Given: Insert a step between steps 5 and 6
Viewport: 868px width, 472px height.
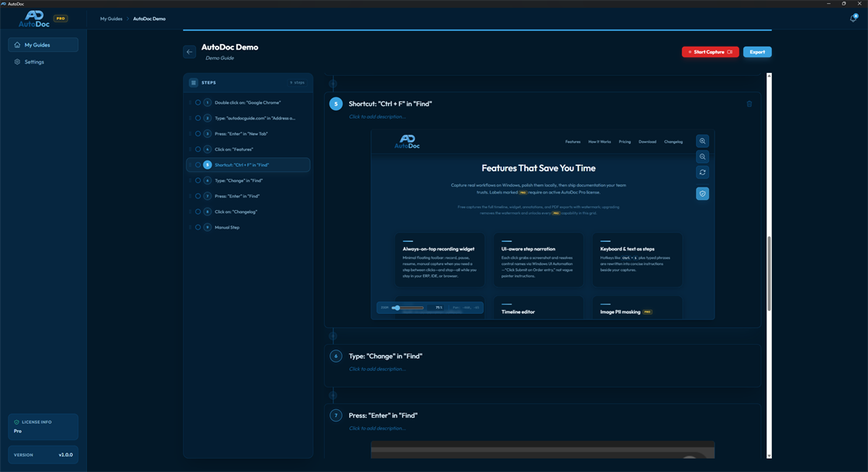Looking at the screenshot, I should pos(332,336).
